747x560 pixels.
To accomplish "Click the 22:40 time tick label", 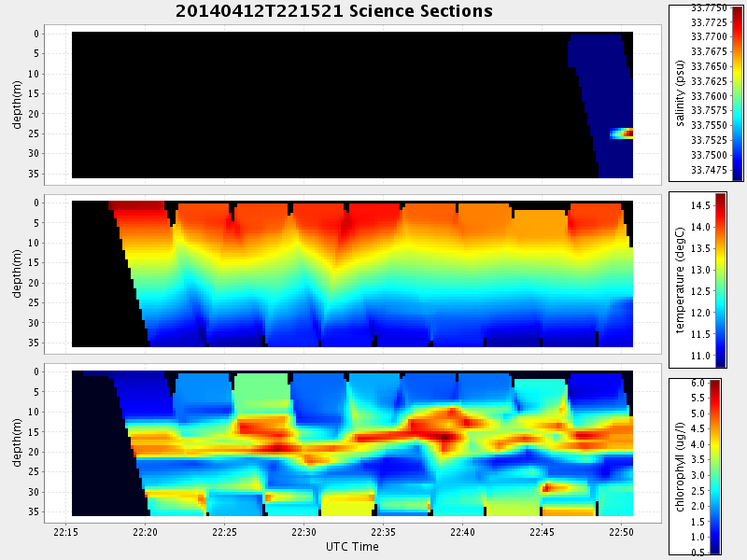I will 462,532.
